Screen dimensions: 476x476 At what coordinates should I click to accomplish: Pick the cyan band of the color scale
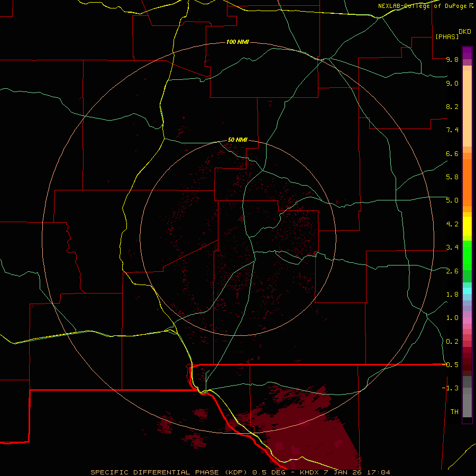pyautogui.click(x=467, y=291)
